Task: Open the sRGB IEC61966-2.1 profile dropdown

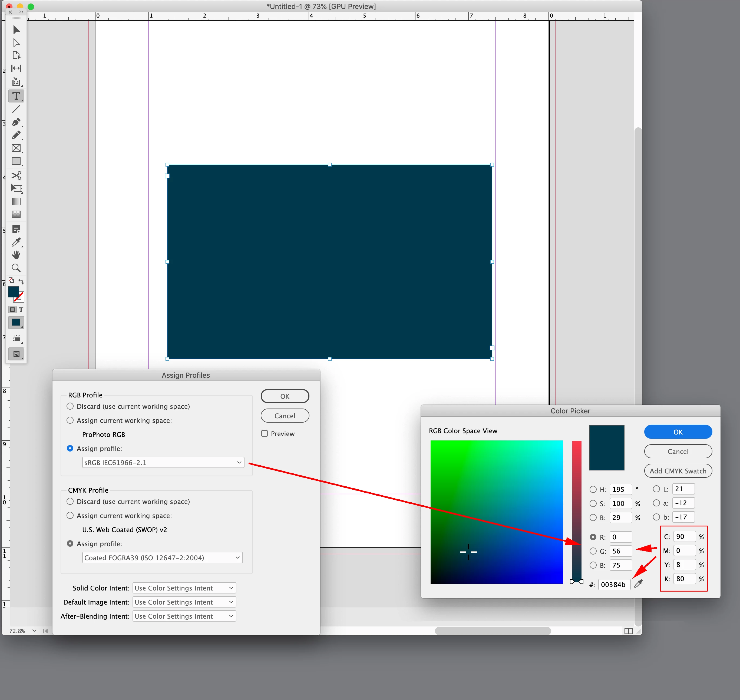Action: pos(163,462)
